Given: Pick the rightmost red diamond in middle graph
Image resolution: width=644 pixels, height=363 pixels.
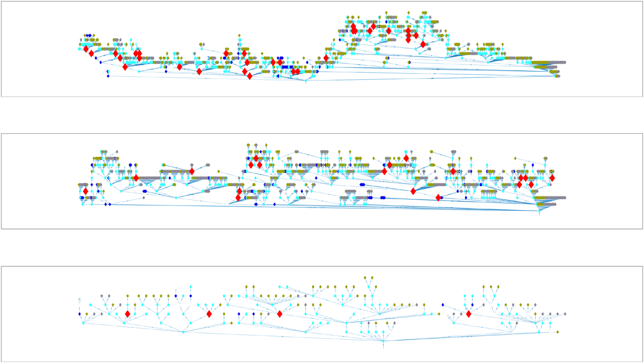Looking at the screenshot, I should tap(552, 178).
